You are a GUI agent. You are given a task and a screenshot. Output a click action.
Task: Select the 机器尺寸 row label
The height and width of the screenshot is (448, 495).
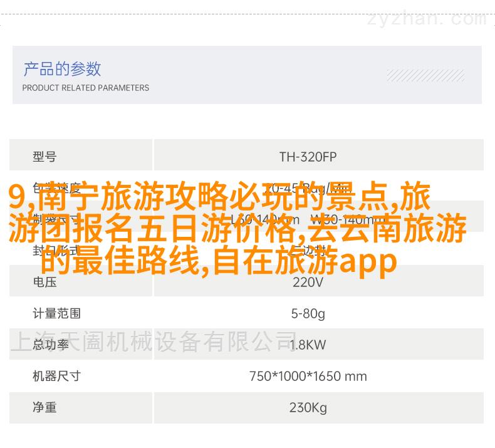pyautogui.click(x=56, y=376)
